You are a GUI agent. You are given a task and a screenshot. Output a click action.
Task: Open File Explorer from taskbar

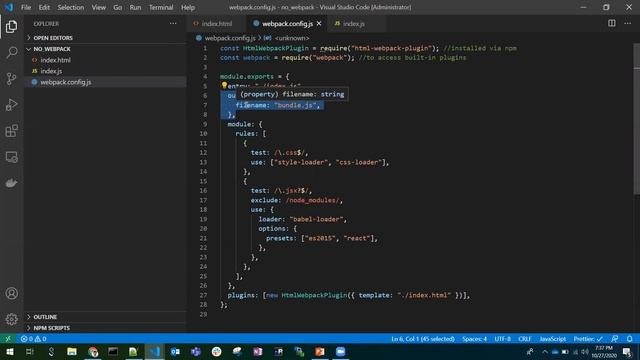[x=72, y=351]
